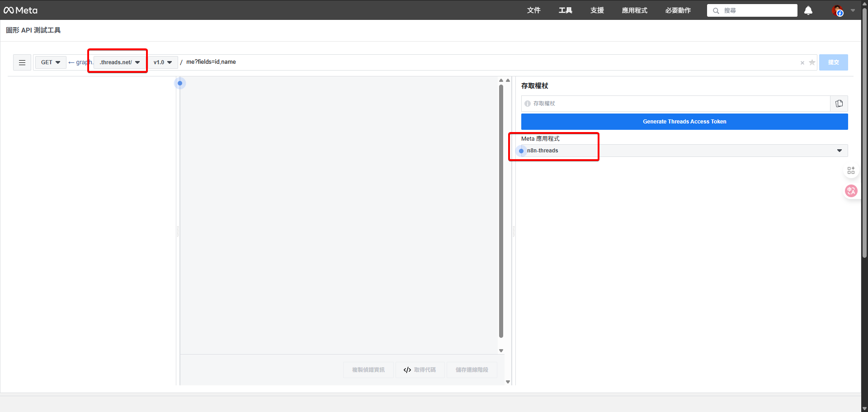Click the blue node dot on the canvas

pyautogui.click(x=180, y=83)
